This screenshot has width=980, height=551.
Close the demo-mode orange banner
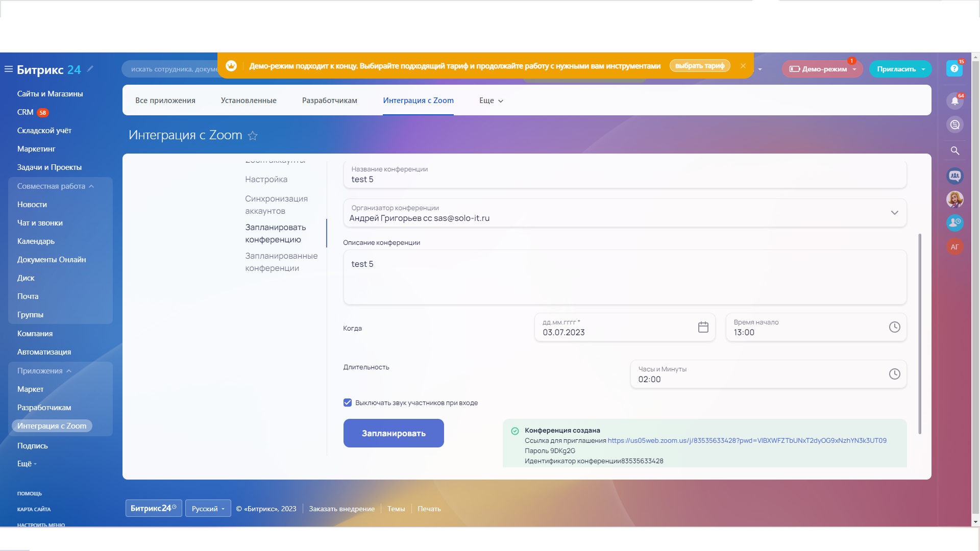point(743,66)
